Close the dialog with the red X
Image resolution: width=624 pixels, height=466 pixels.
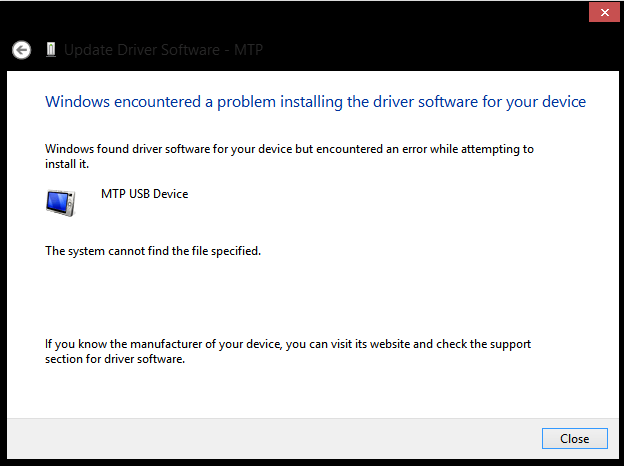point(601,12)
